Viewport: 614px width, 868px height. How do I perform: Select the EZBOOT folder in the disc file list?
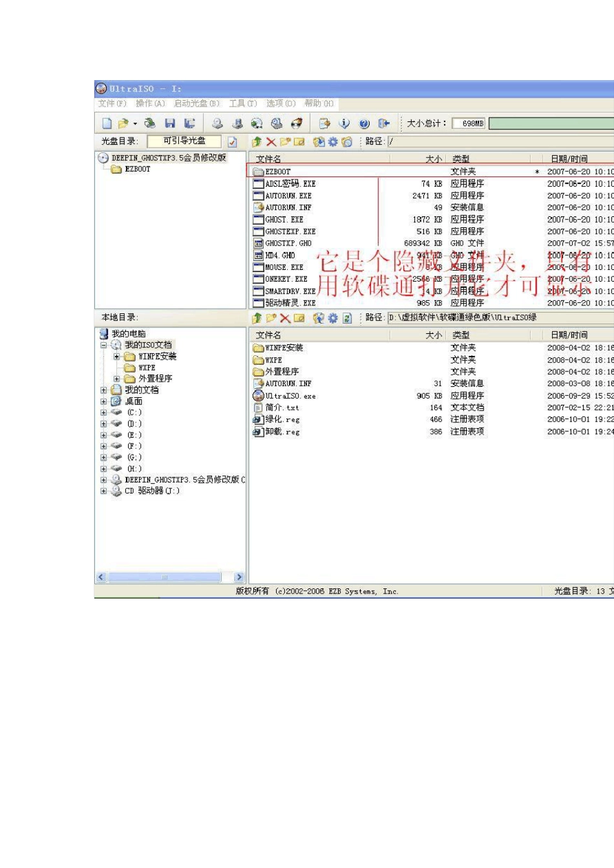pos(278,172)
